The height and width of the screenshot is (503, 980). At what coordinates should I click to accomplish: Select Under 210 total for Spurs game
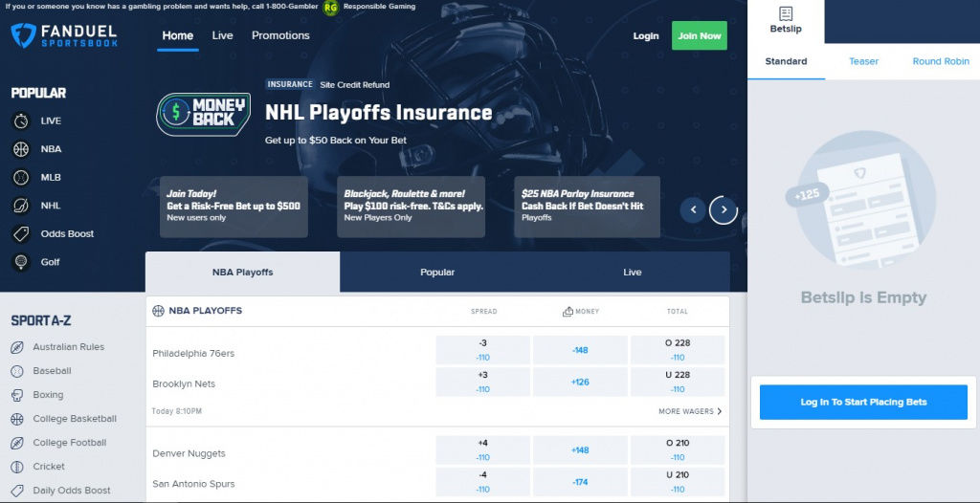tap(678, 482)
